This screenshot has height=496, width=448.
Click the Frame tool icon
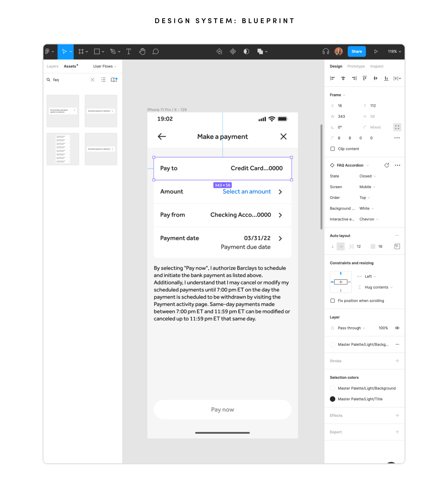(x=81, y=51)
